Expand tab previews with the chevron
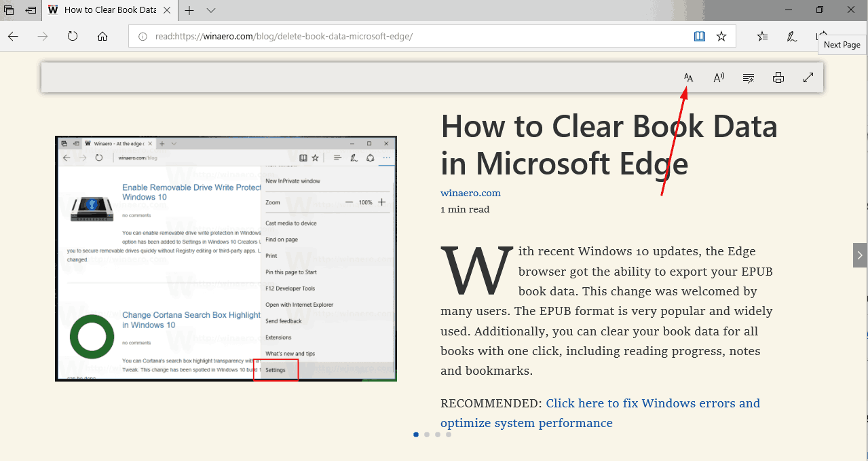 (210, 11)
